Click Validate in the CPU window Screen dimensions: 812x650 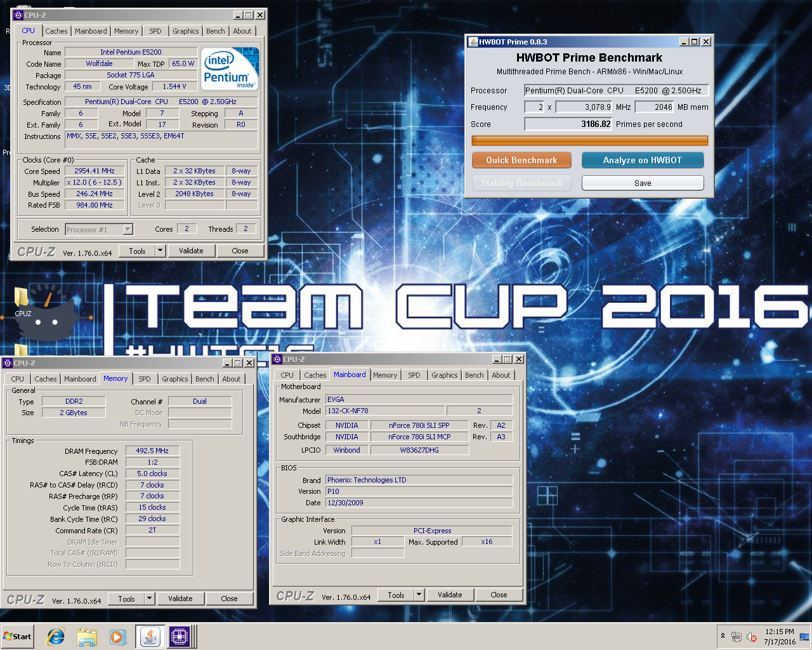click(191, 251)
